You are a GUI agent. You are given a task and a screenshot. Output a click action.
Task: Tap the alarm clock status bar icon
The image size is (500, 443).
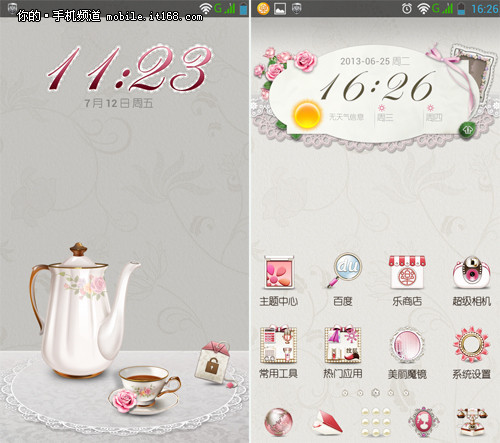pyautogui.click(x=406, y=8)
